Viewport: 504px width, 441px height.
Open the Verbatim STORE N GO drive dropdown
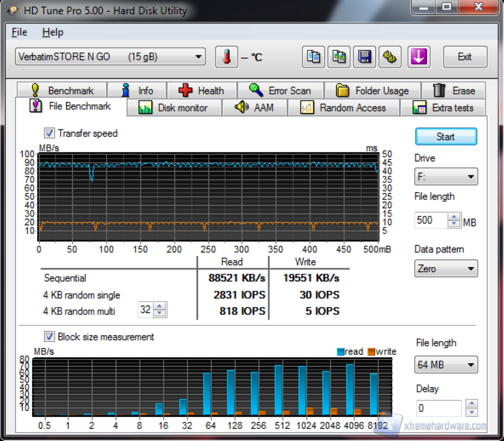[110, 57]
